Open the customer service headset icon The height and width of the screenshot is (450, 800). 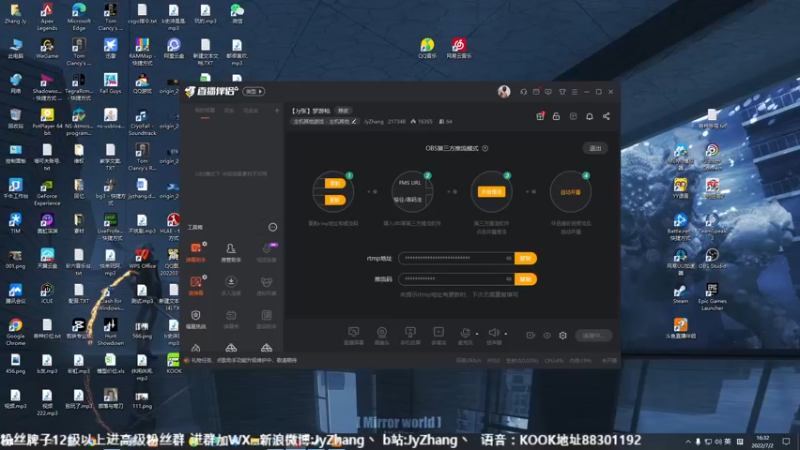(x=523, y=92)
